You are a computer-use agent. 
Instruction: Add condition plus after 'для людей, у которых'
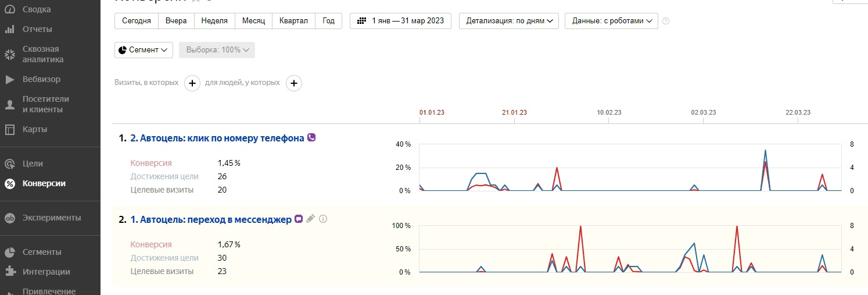(294, 83)
